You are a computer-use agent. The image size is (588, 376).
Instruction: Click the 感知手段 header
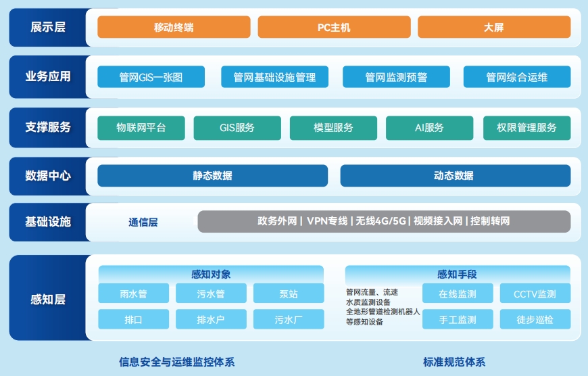pos(458,275)
